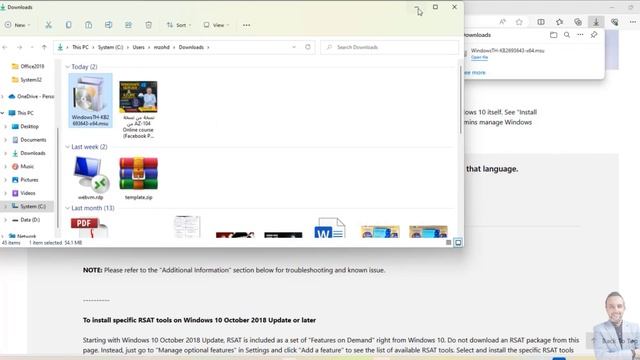Collapse the Last week (2) group
Image resolution: width=640 pixels, height=360 pixels.
click(67, 147)
